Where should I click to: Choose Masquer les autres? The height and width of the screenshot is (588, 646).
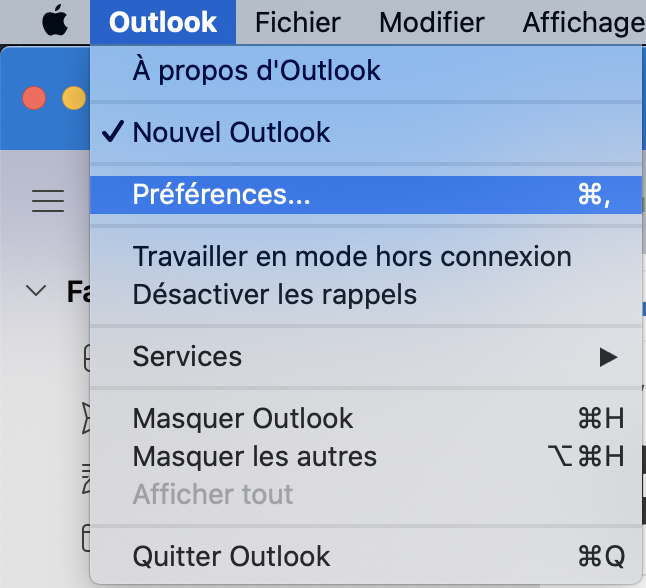click(x=255, y=457)
